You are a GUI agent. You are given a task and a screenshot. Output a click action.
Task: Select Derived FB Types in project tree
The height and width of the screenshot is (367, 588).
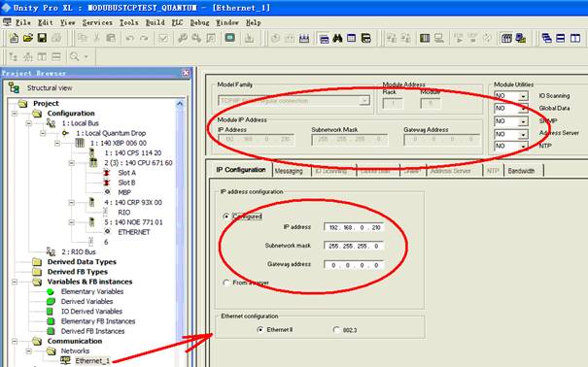[x=78, y=272]
